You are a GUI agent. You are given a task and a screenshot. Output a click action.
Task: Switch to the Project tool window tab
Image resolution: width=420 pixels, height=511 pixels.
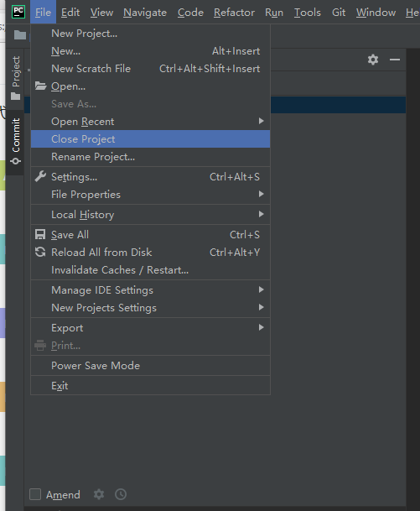(15, 77)
